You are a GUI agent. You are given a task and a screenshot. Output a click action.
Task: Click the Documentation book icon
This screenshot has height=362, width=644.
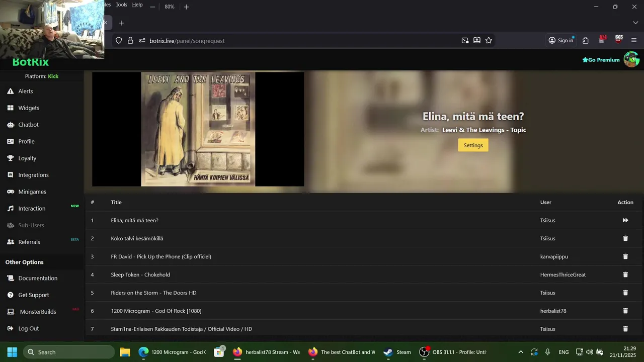coord(10,278)
